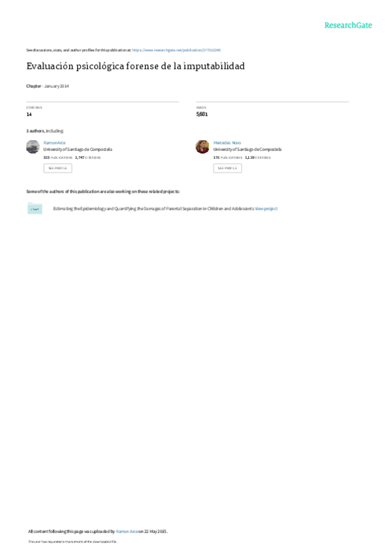Viewport: 392px width, 554px height.
Task: Click Ramon Arce's 2,747 citations stat
Action: click(88, 157)
